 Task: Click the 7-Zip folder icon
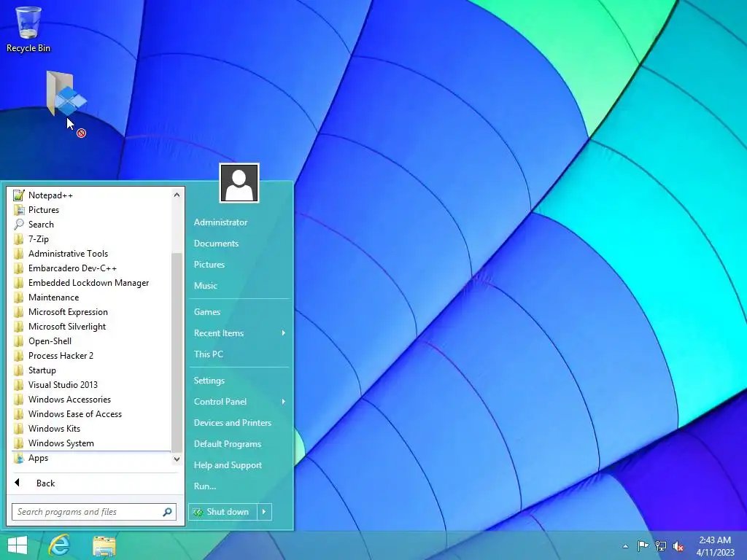pos(19,239)
